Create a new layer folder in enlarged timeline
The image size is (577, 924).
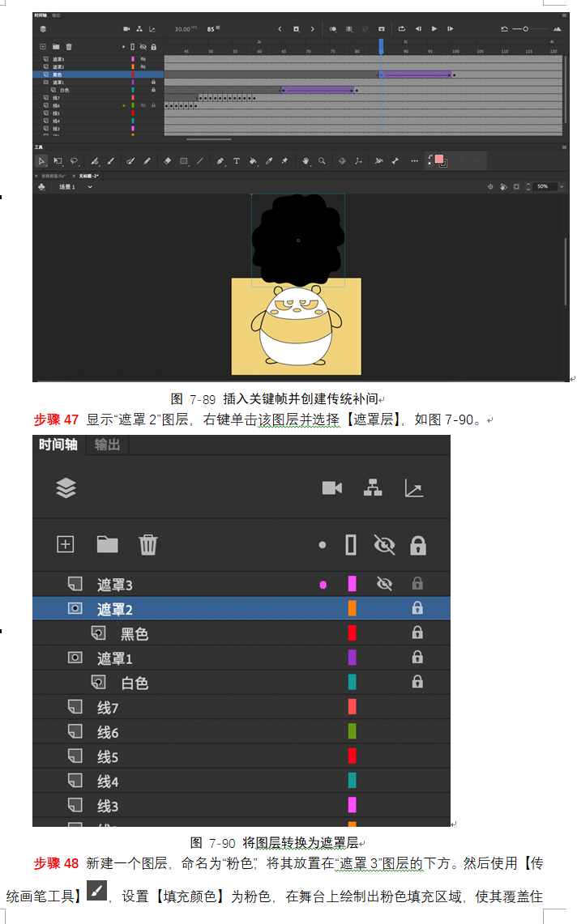(107, 544)
